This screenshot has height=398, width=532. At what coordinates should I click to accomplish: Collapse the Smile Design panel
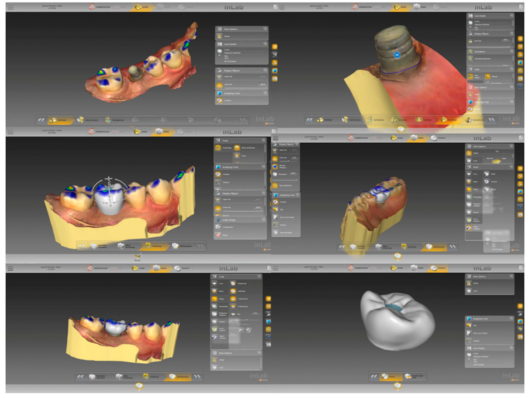(x=263, y=219)
